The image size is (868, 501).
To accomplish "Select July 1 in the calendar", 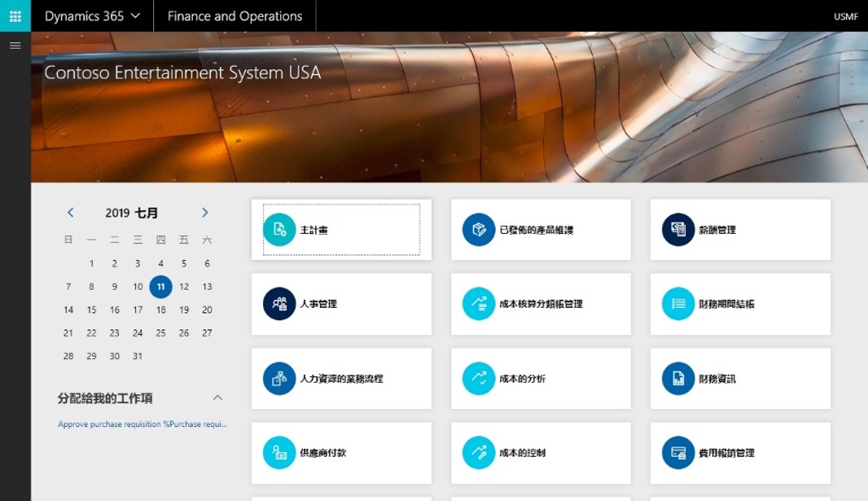I will point(91,263).
